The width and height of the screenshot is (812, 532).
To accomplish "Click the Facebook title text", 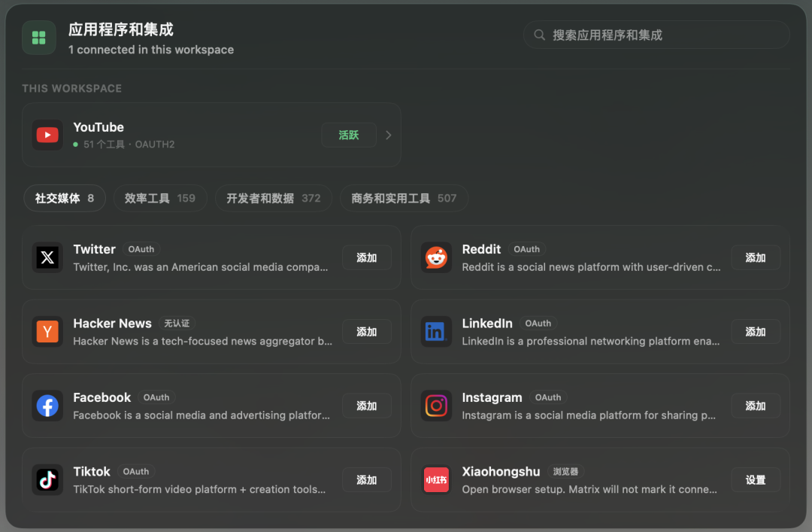I will pyautogui.click(x=102, y=398).
